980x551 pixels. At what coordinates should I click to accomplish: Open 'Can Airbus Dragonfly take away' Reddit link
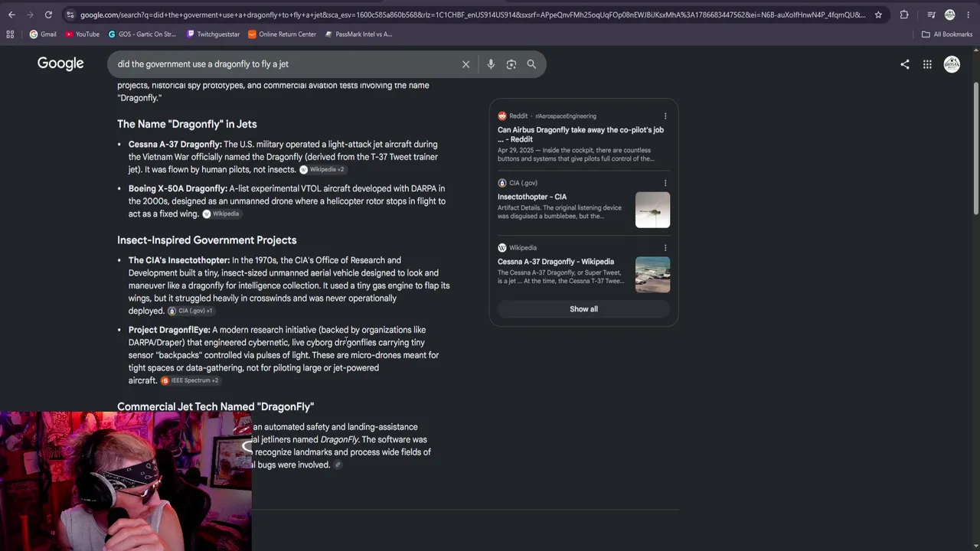pyautogui.click(x=580, y=135)
